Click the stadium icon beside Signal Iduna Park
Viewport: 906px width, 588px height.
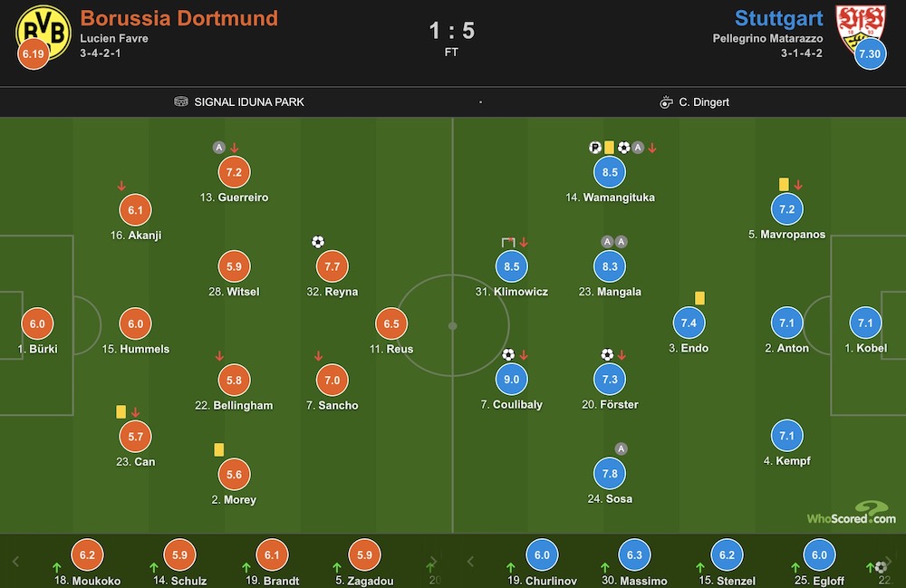[x=181, y=101]
